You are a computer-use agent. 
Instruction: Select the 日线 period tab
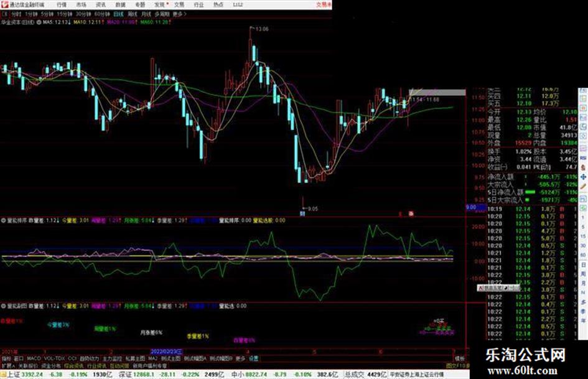[x=118, y=14]
